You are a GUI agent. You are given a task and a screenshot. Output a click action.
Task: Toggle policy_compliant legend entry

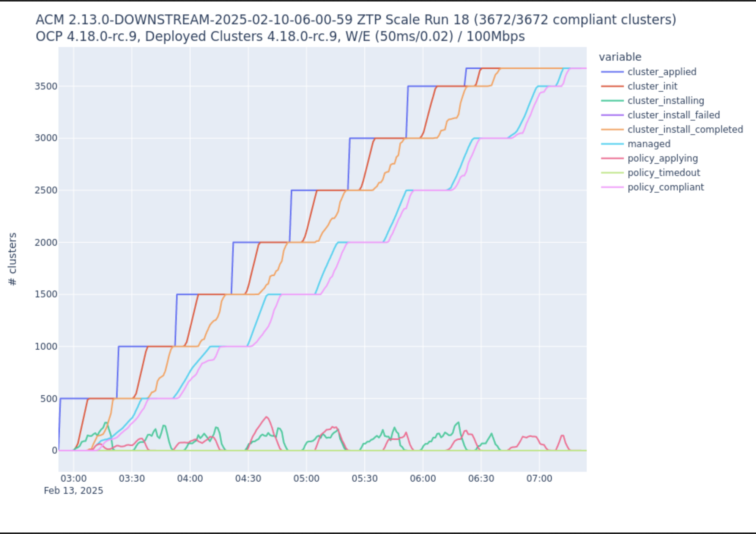[665, 187]
